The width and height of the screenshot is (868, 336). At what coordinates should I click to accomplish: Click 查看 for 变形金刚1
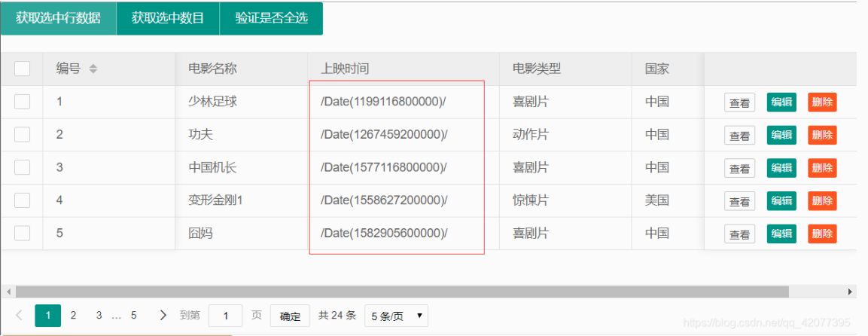739,201
